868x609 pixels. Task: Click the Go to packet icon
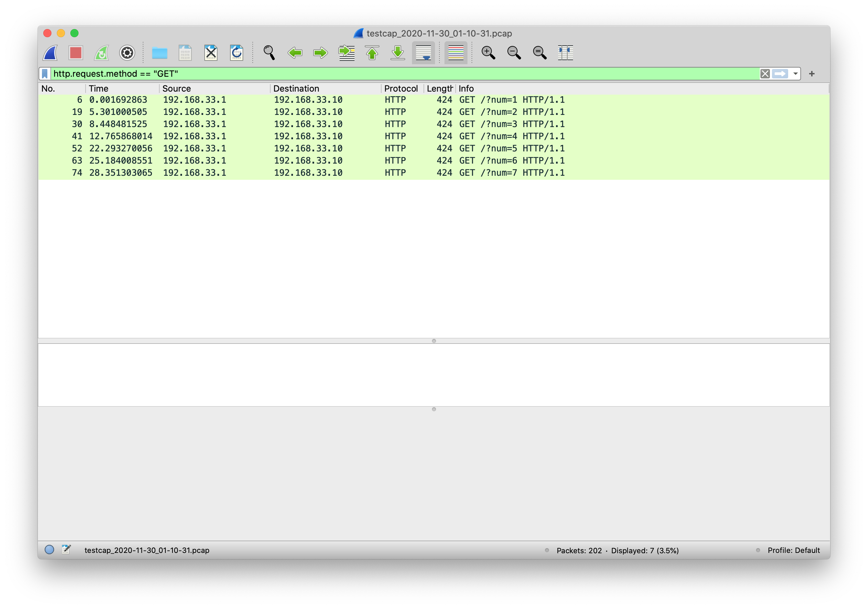point(346,52)
